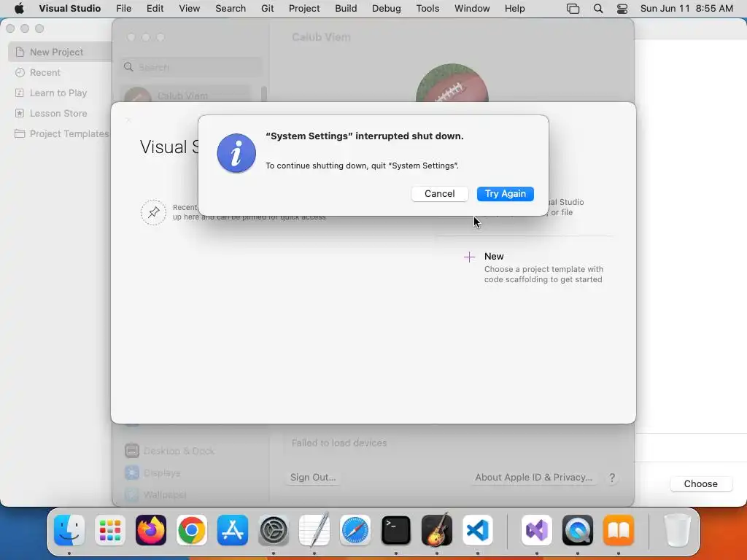Click Failed to load devices text
747x560 pixels.
coord(338,443)
